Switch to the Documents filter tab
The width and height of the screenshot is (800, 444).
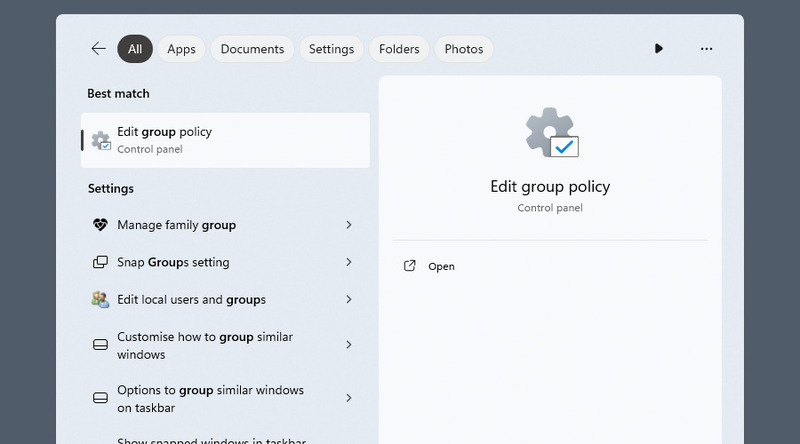click(252, 49)
